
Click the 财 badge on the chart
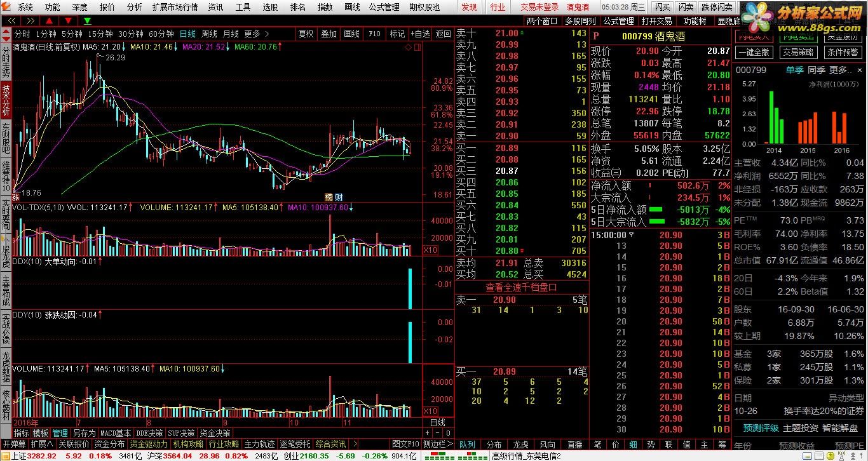point(339,196)
